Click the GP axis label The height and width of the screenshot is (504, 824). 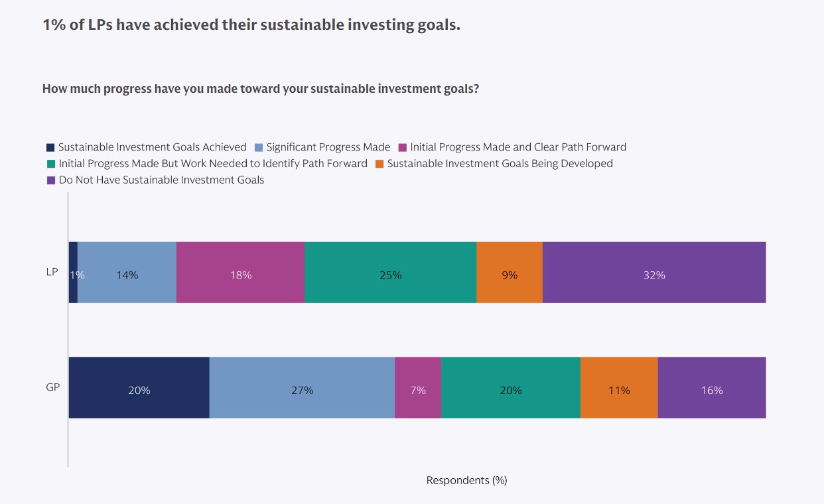[53, 387]
